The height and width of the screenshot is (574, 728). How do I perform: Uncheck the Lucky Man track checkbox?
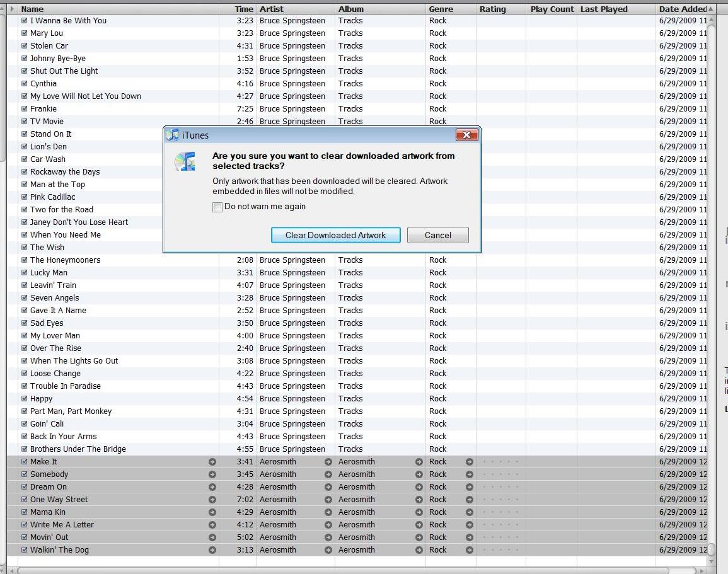coord(24,272)
